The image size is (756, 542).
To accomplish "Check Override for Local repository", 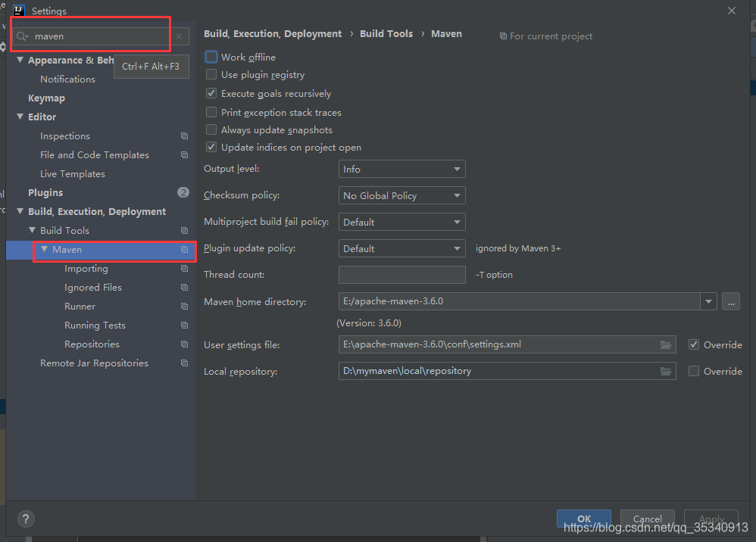I will point(694,371).
